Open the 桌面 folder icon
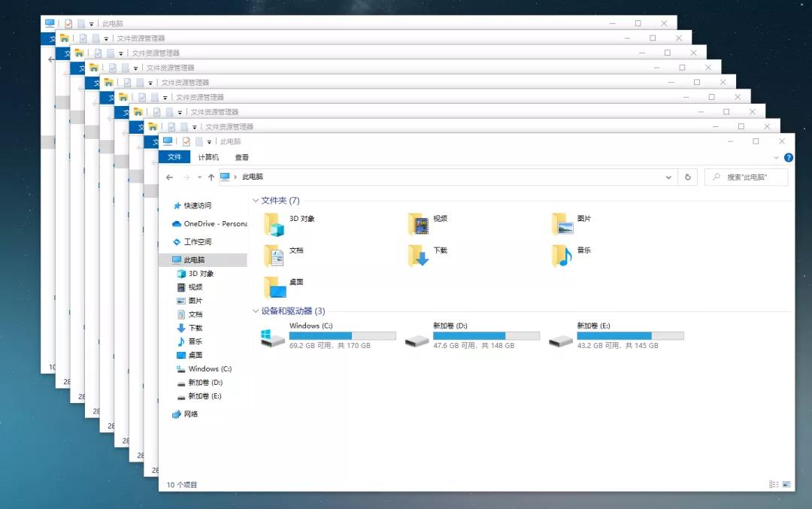 [x=274, y=287]
